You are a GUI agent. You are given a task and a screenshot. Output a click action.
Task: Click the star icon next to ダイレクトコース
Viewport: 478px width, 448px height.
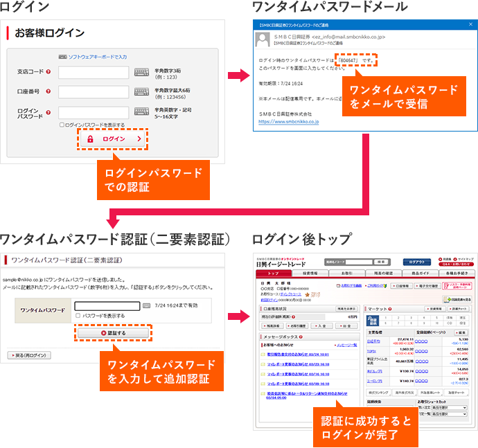point(308,294)
